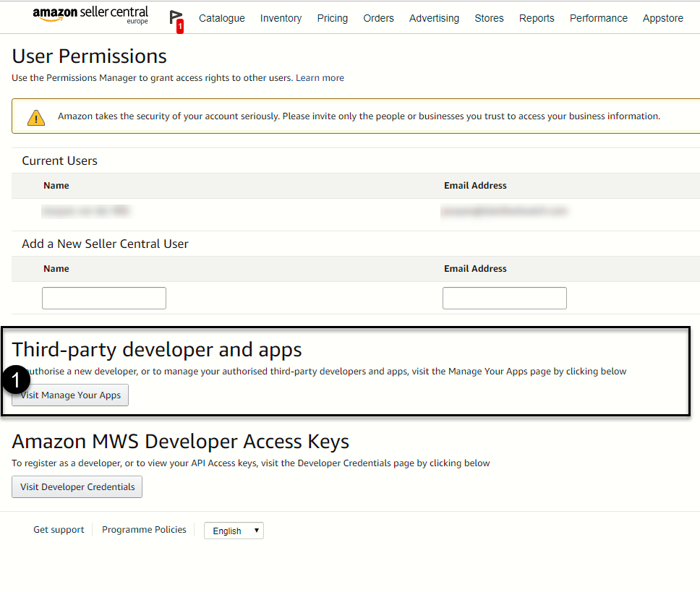Open the Catalogue menu

[222, 18]
